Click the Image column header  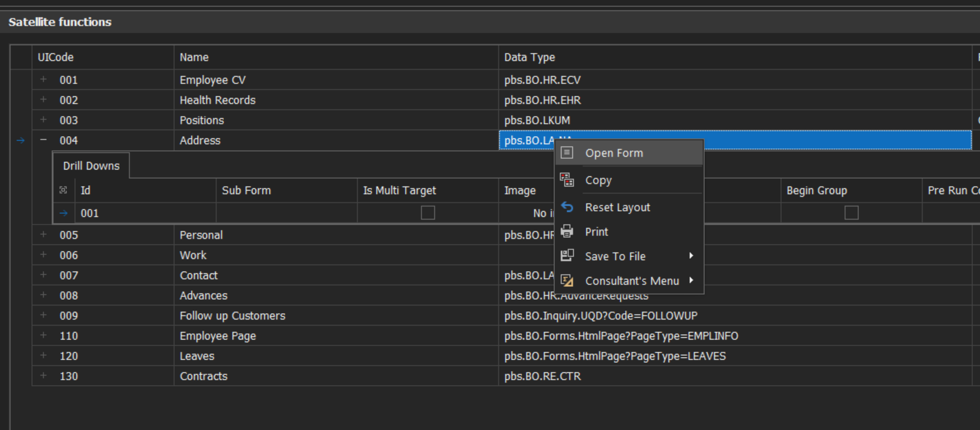click(x=526, y=190)
